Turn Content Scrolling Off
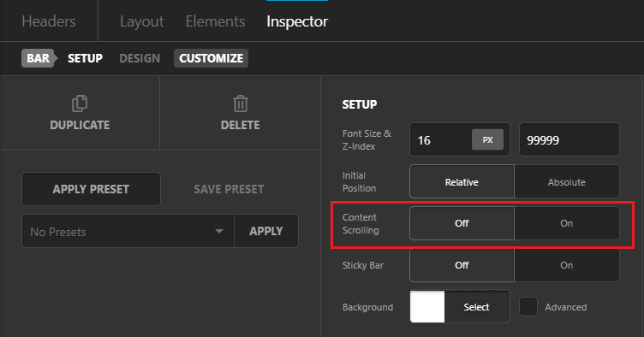 (x=462, y=223)
